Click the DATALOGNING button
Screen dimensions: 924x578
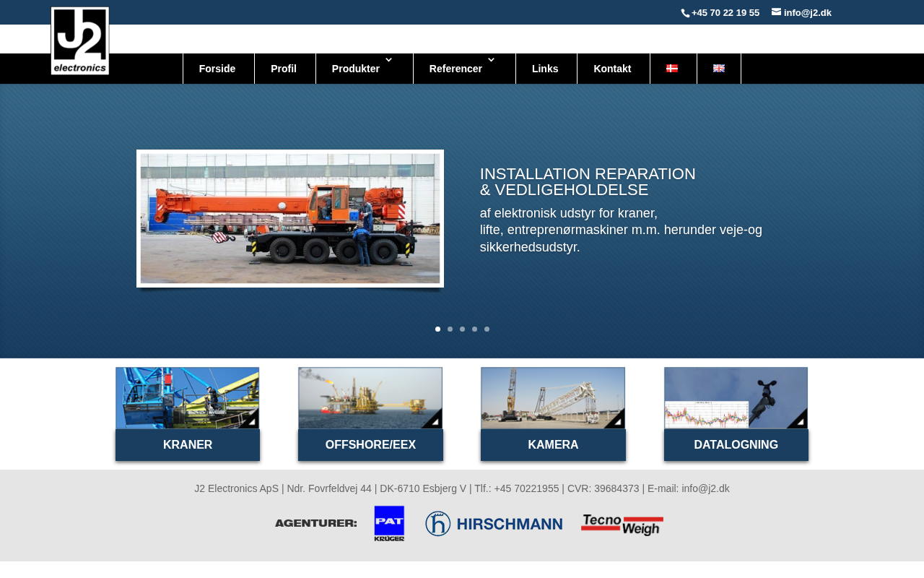point(736,445)
